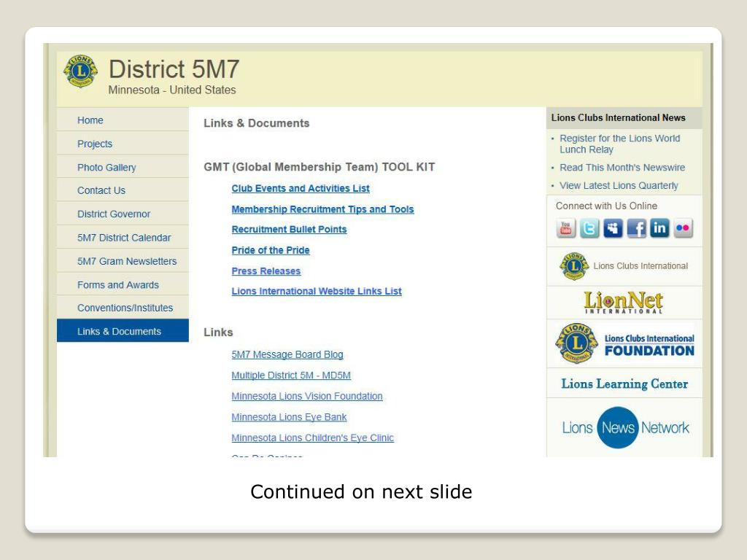Open the Facebook social icon
The height and width of the screenshot is (560, 747).
pos(636,228)
